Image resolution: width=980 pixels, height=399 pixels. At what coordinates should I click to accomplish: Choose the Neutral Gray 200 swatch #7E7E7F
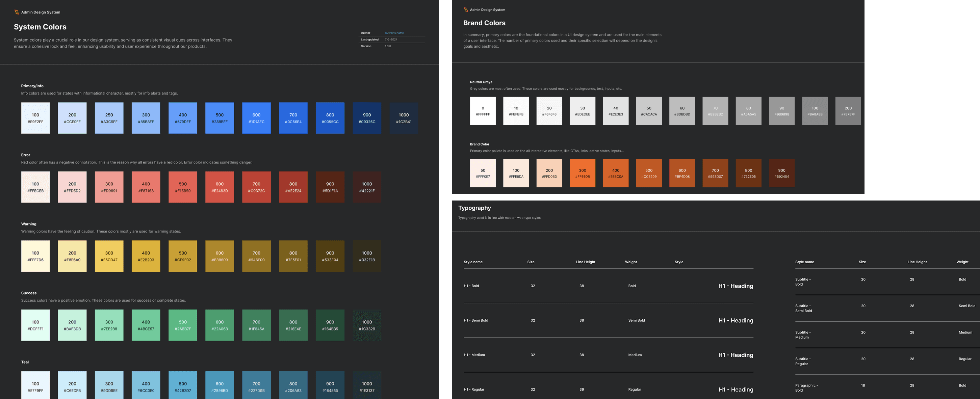(848, 111)
